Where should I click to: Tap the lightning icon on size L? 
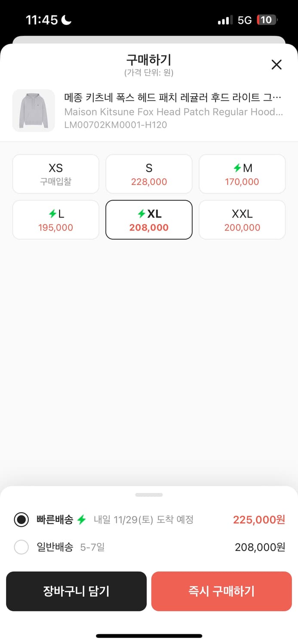point(53,214)
